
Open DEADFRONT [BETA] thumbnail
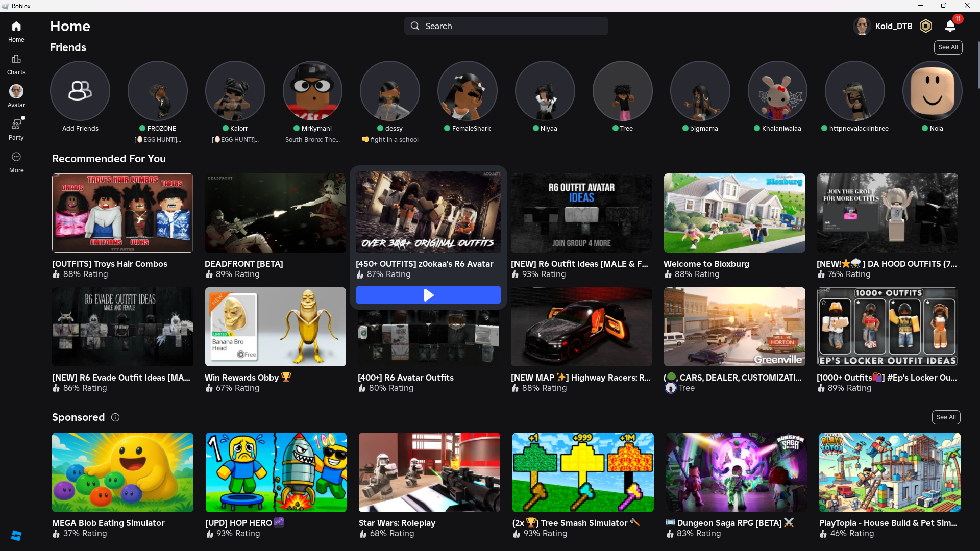[276, 213]
